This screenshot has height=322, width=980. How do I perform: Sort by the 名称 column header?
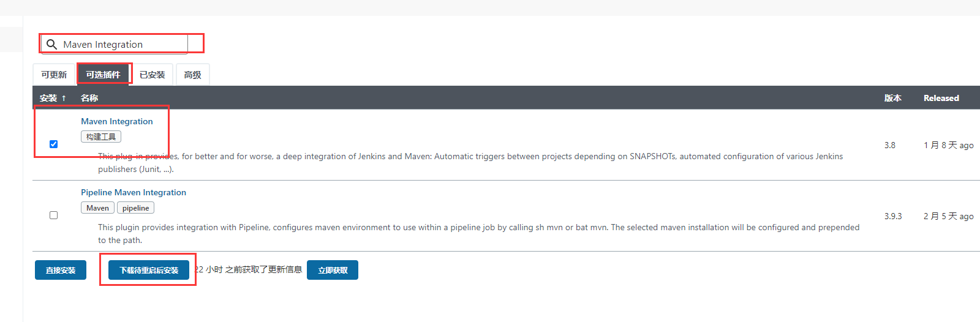tap(89, 98)
